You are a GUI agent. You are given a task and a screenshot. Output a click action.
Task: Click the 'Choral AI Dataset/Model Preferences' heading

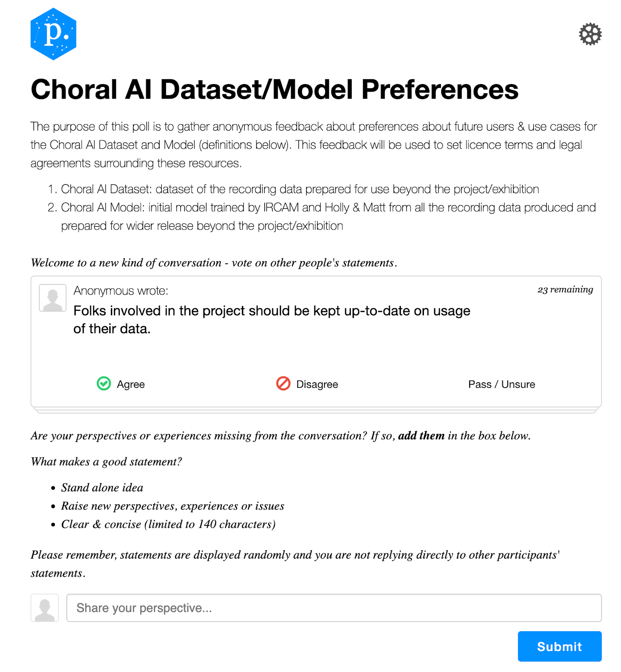(274, 89)
